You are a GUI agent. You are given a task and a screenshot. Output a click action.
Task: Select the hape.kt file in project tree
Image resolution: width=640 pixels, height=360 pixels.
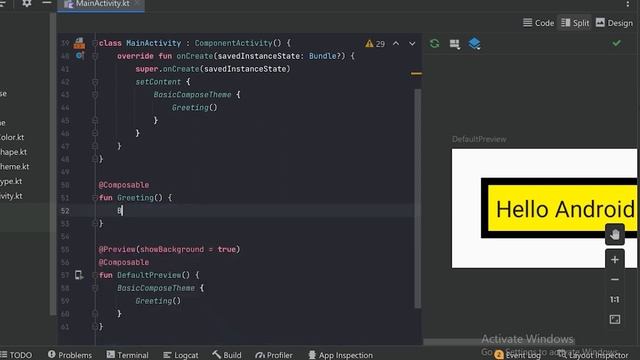[x=13, y=152]
